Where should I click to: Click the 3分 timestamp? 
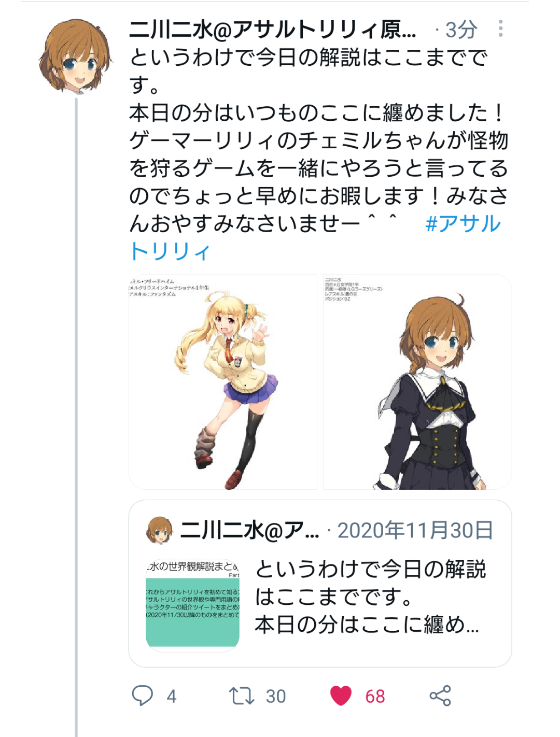click(461, 30)
